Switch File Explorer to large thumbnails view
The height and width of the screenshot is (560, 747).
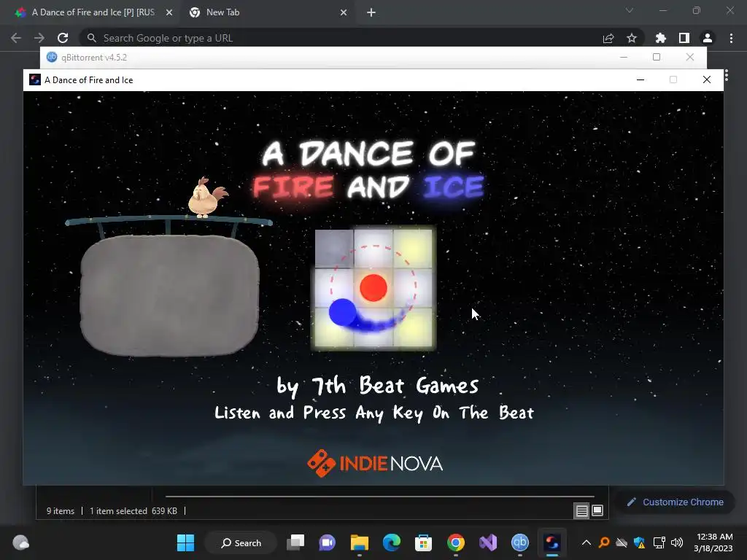tap(597, 511)
